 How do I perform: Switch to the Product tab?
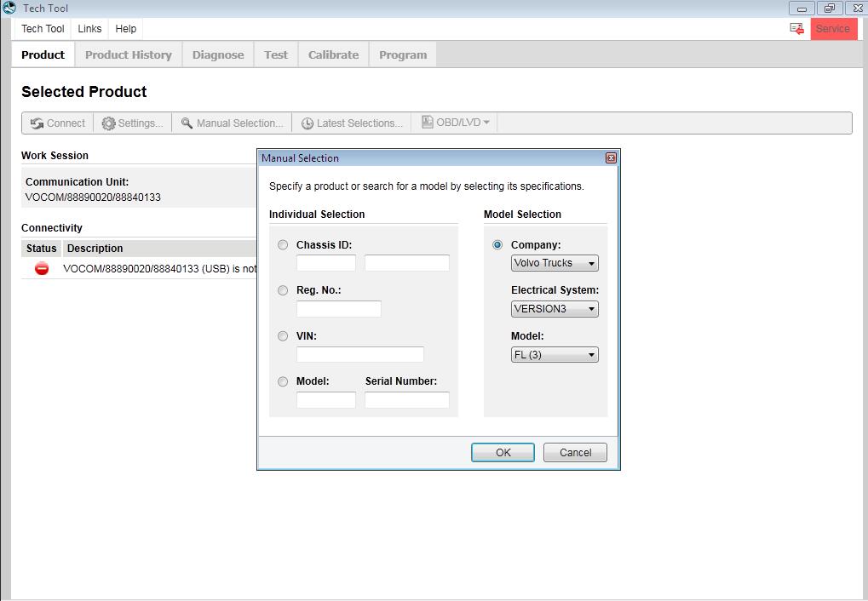coord(43,54)
